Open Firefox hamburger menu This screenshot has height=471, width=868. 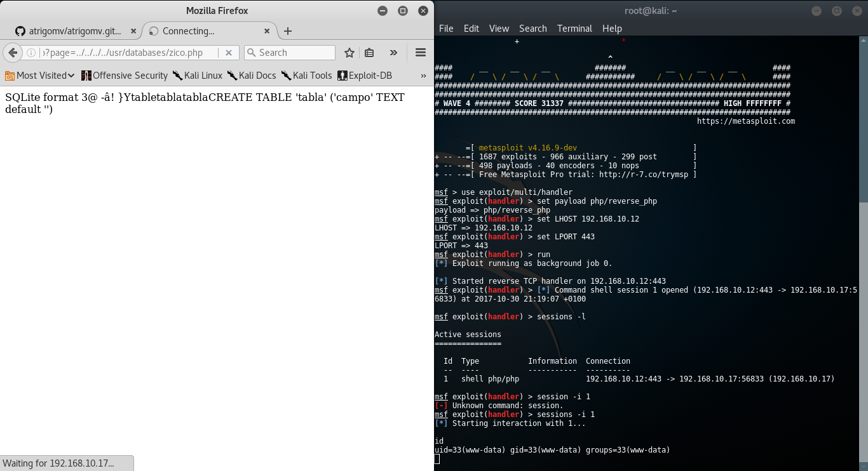[x=420, y=53]
